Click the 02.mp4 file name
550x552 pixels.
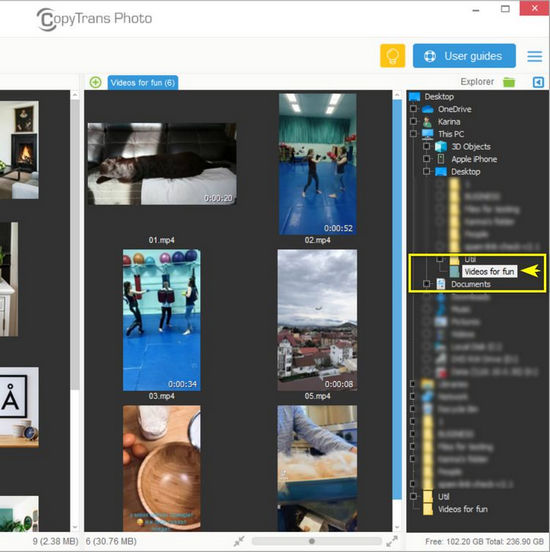coord(317,240)
